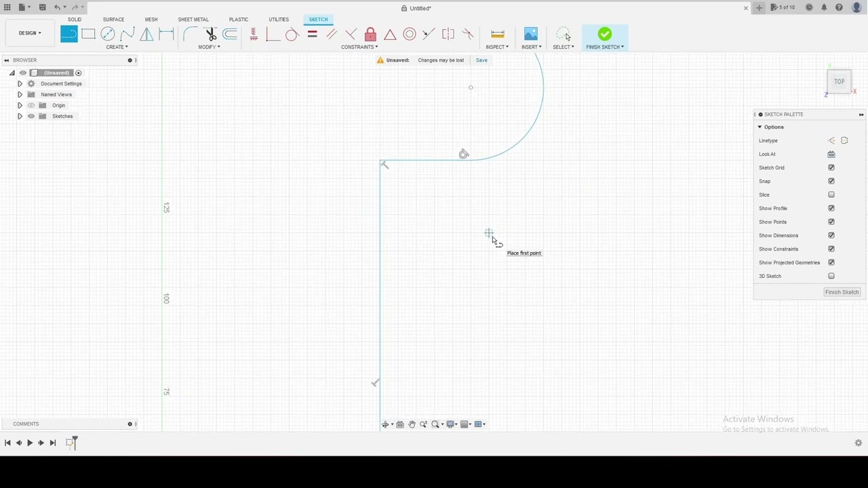Hide the Sketches folder via eye icon
The width and height of the screenshot is (868, 488).
tap(31, 116)
